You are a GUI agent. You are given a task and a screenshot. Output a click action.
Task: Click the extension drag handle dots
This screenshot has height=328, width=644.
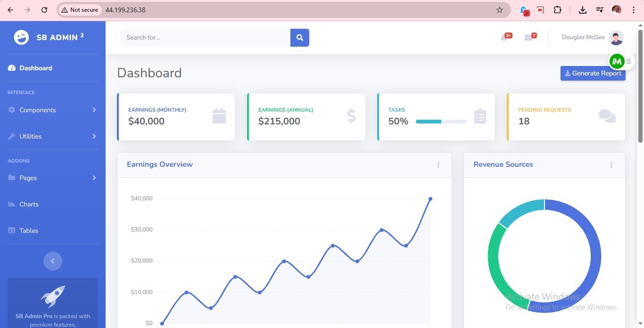629,61
